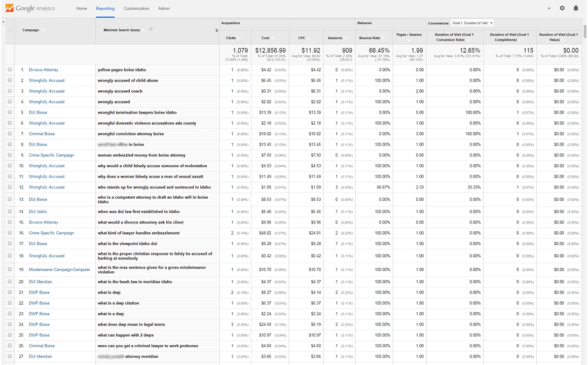Go to the Home tab
Screen dimensions: 588x365
pyautogui.click(x=82, y=8)
